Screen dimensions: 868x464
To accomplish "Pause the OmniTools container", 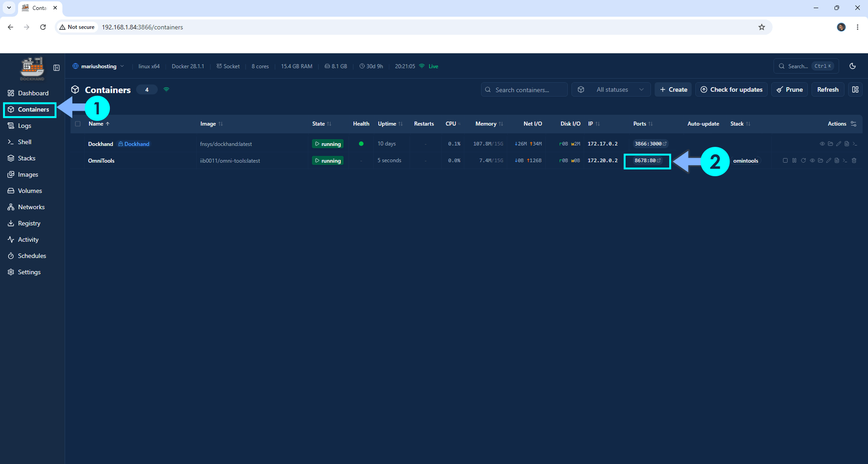I will click(x=794, y=160).
